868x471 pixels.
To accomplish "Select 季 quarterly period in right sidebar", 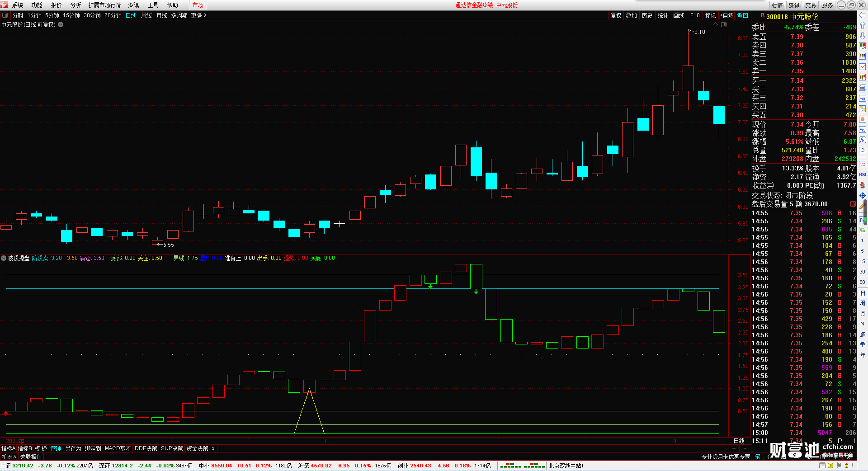I will 863,345.
